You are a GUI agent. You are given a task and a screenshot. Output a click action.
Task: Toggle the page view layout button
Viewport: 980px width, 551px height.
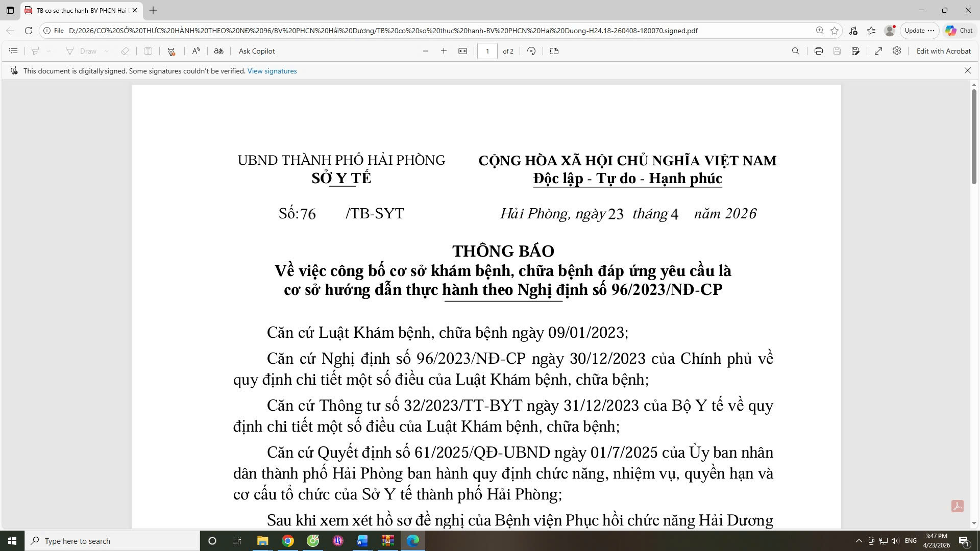554,51
